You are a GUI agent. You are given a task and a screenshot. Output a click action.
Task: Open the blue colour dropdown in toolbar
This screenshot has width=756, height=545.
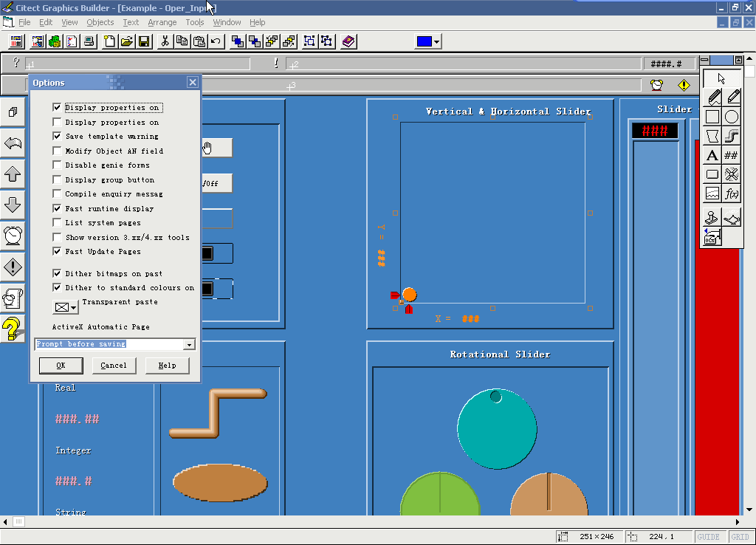tap(436, 42)
